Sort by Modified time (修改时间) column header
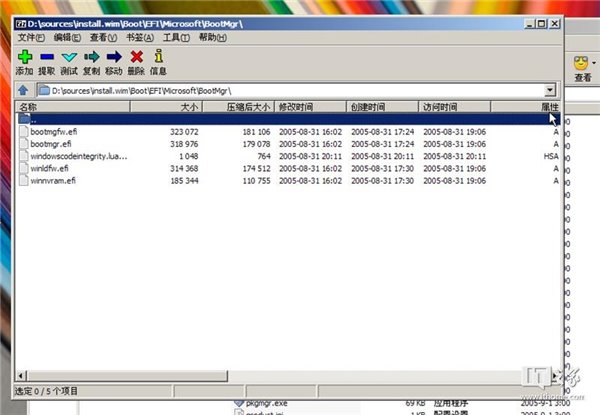The width and height of the screenshot is (600, 415). (x=296, y=106)
